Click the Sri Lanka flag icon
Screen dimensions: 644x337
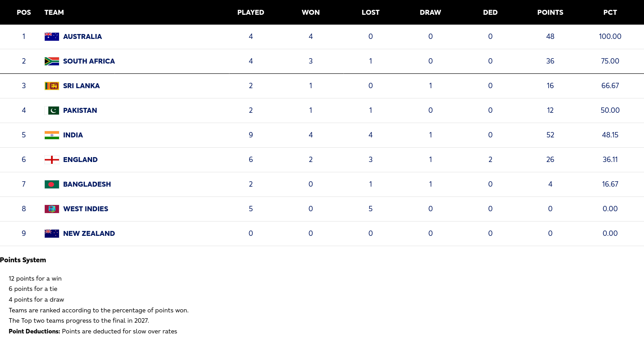pos(52,86)
